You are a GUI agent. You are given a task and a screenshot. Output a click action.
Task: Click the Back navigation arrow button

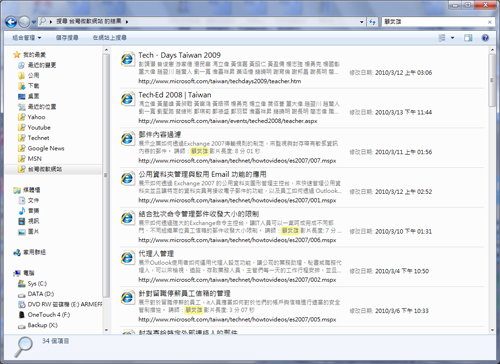pos(11,22)
